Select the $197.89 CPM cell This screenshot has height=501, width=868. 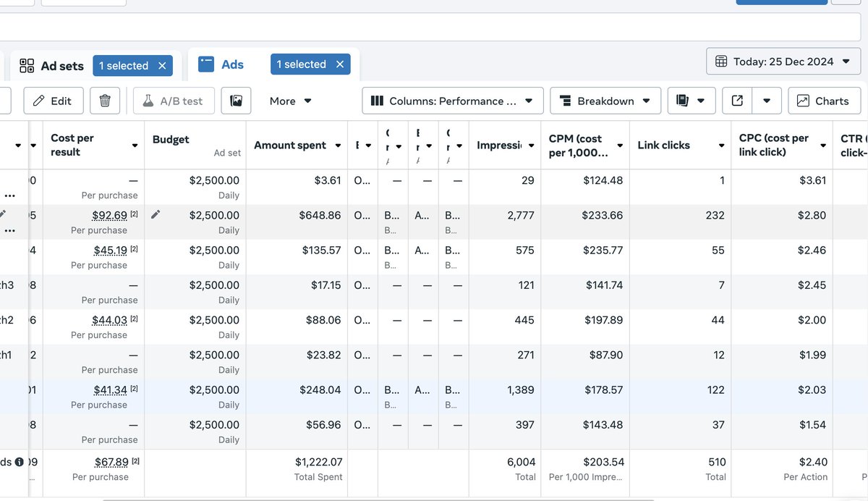pos(603,319)
